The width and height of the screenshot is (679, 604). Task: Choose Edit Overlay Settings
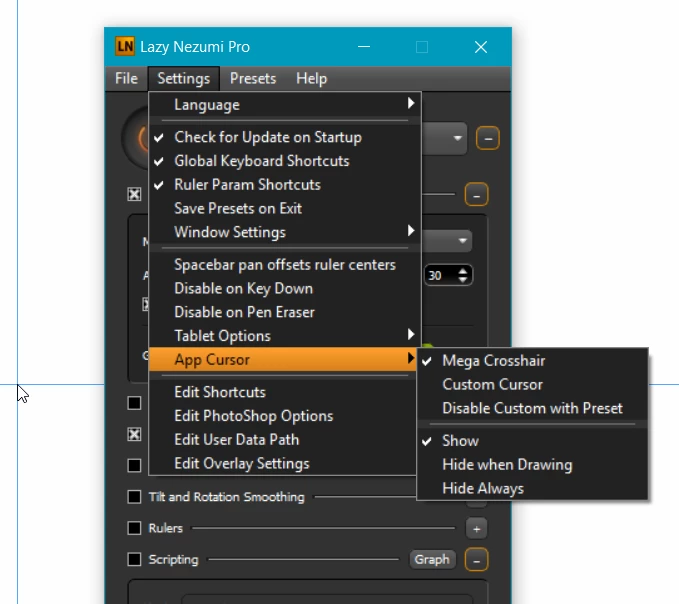point(283,463)
